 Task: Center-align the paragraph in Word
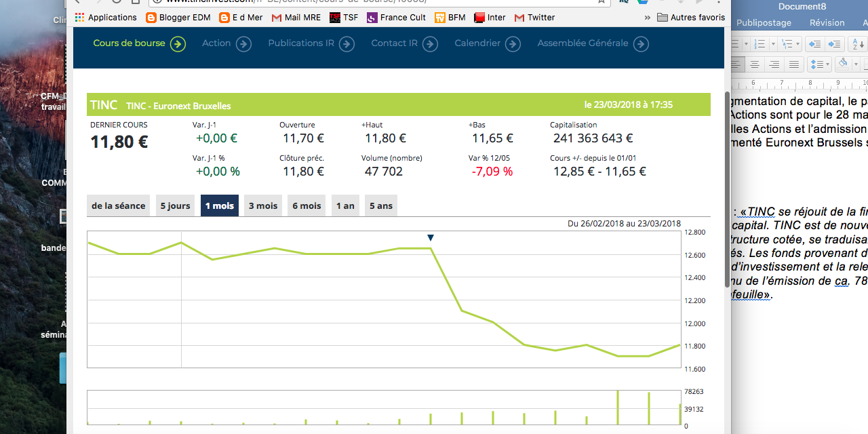click(x=754, y=64)
